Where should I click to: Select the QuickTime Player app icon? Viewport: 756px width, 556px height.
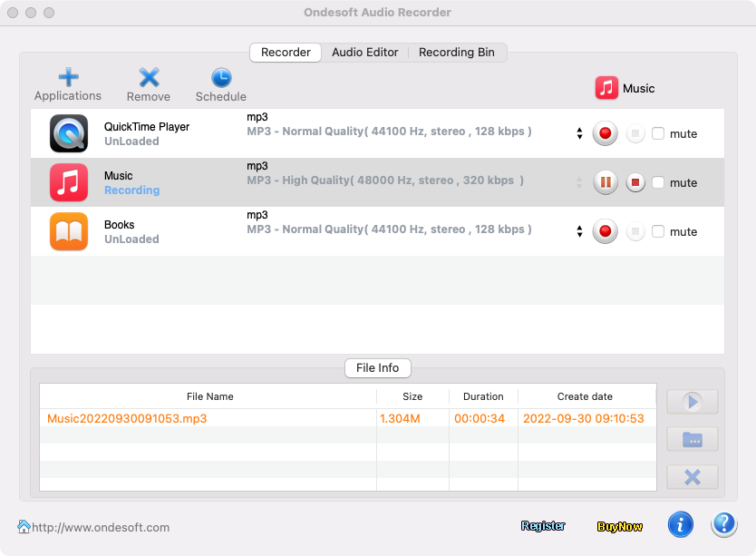[69, 133]
